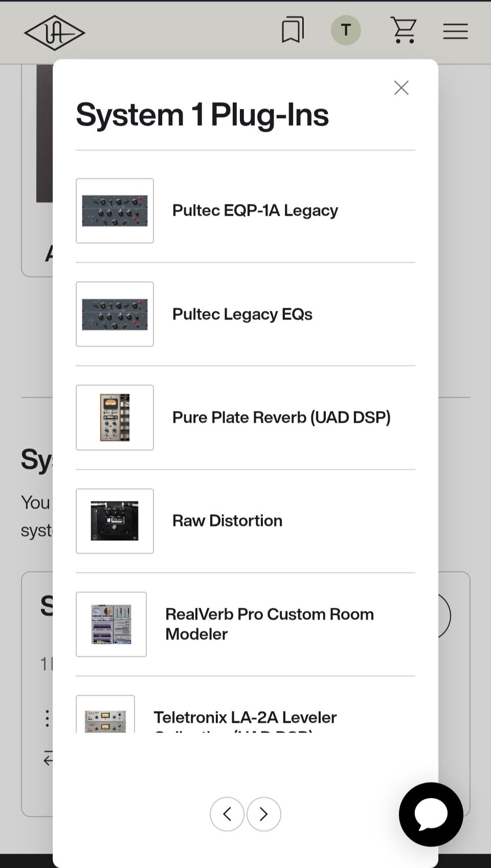Open the live chat bubble
The image size is (491, 868).
pyautogui.click(x=431, y=814)
